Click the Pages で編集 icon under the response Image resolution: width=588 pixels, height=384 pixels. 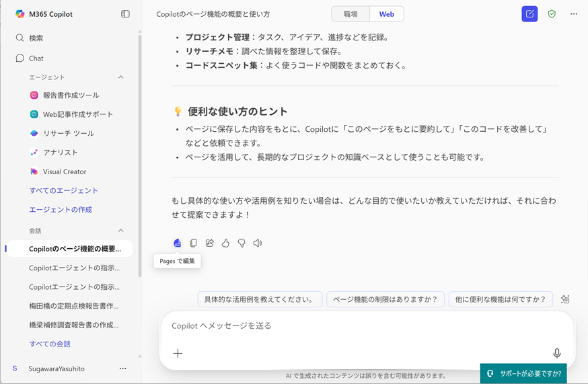pyautogui.click(x=178, y=243)
